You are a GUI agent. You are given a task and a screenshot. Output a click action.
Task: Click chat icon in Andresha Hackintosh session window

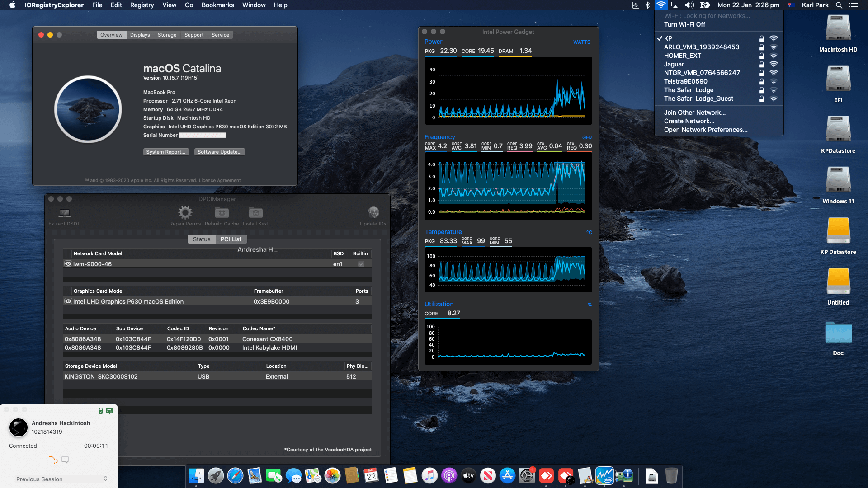pos(65,460)
